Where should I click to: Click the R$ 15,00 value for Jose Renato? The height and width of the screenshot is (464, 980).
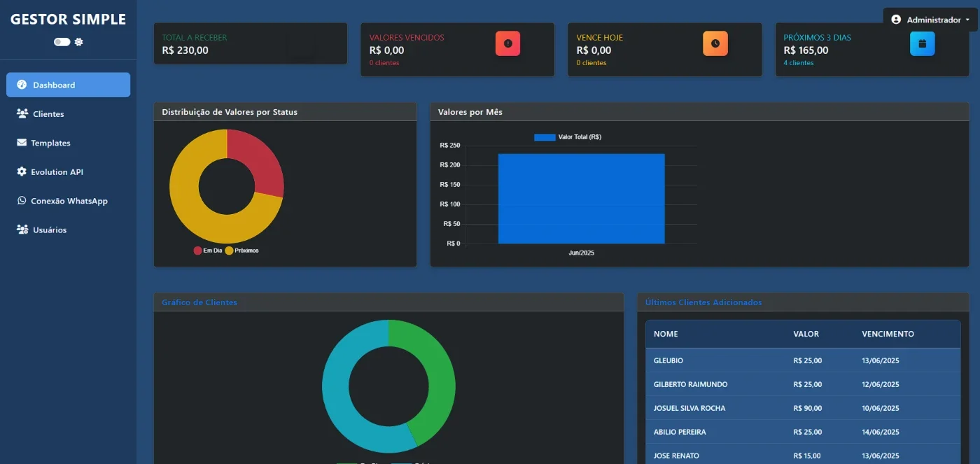[x=807, y=456]
